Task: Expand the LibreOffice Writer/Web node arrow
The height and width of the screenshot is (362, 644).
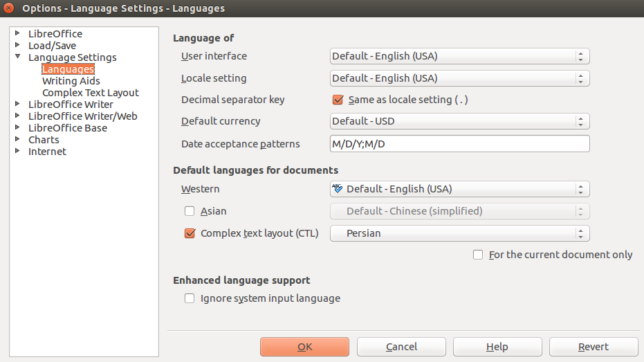Action: [17, 116]
